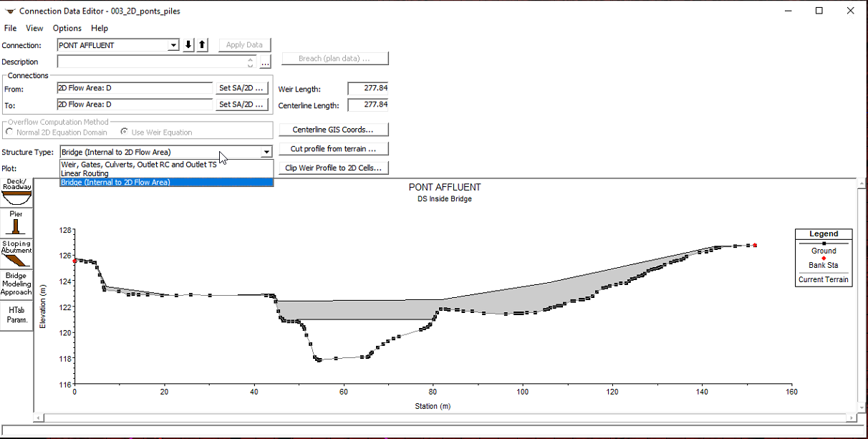Click the description ellipsis button

[x=265, y=62]
